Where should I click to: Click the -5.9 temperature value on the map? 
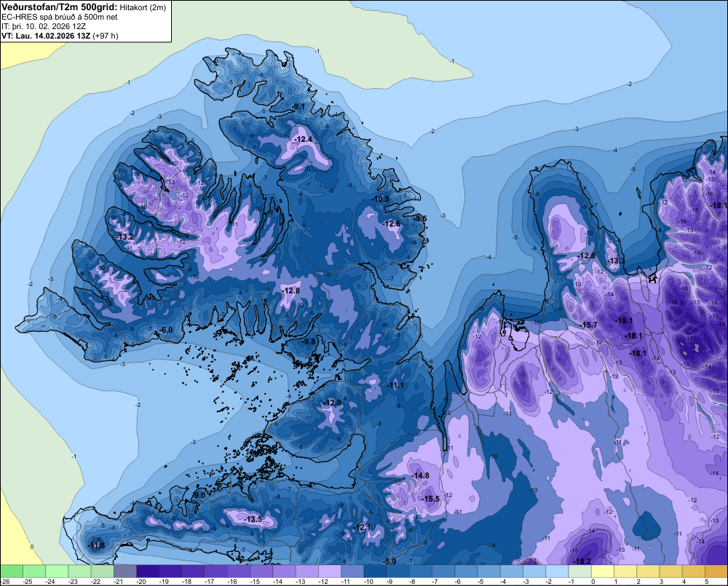389,561
